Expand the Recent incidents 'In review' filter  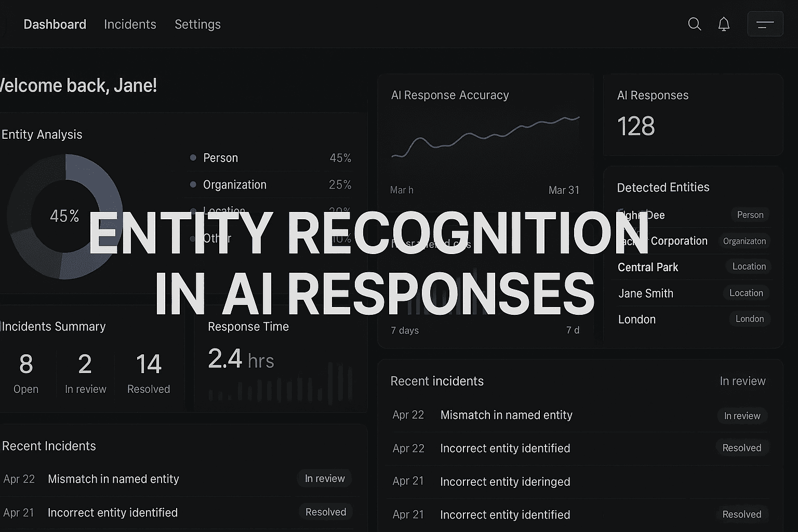tap(743, 381)
